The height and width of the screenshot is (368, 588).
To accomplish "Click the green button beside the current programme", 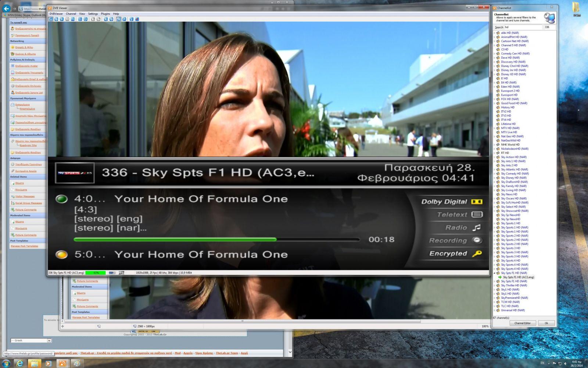I will pos(61,199).
